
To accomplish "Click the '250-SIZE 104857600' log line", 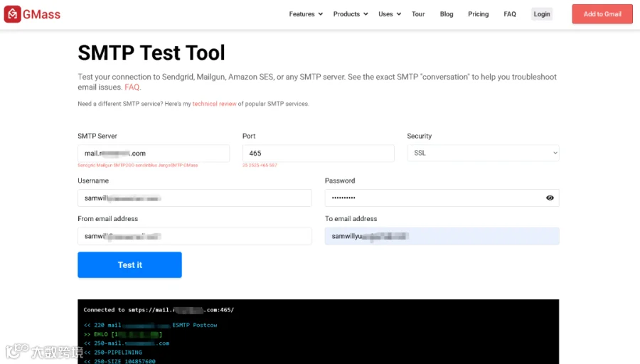I will coord(119,361).
